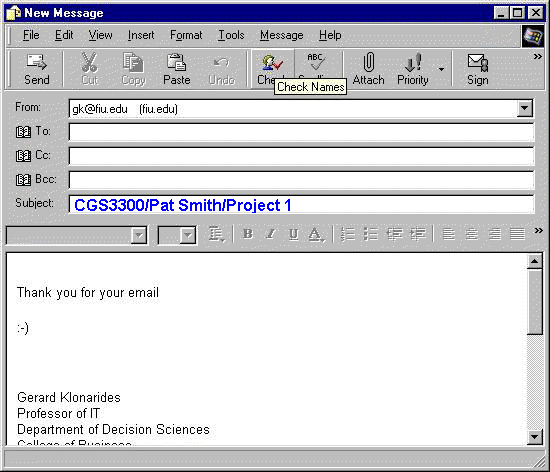This screenshot has height=472, width=550.
Task: Click the message body scroll down arrow
Action: 535,437
